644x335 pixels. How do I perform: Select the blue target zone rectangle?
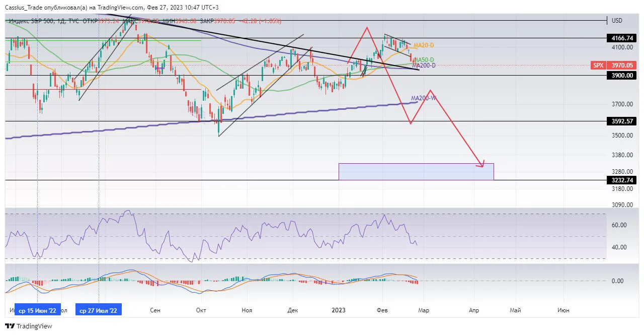416,171
